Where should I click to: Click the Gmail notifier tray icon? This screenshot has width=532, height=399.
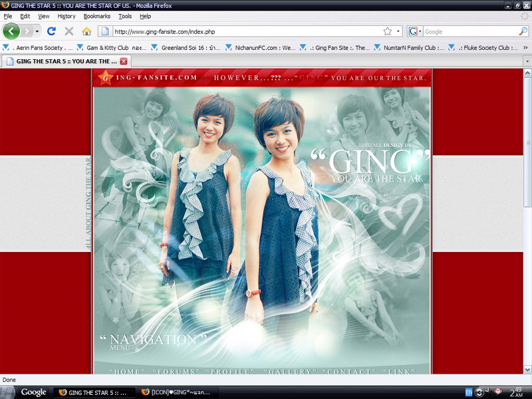pyautogui.click(x=498, y=392)
